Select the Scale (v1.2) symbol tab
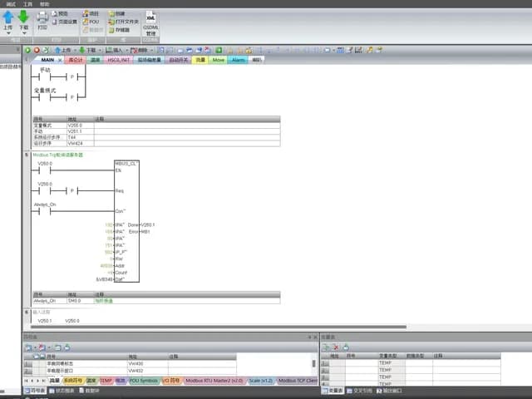Screen dimensions: 532x399 tap(260, 381)
